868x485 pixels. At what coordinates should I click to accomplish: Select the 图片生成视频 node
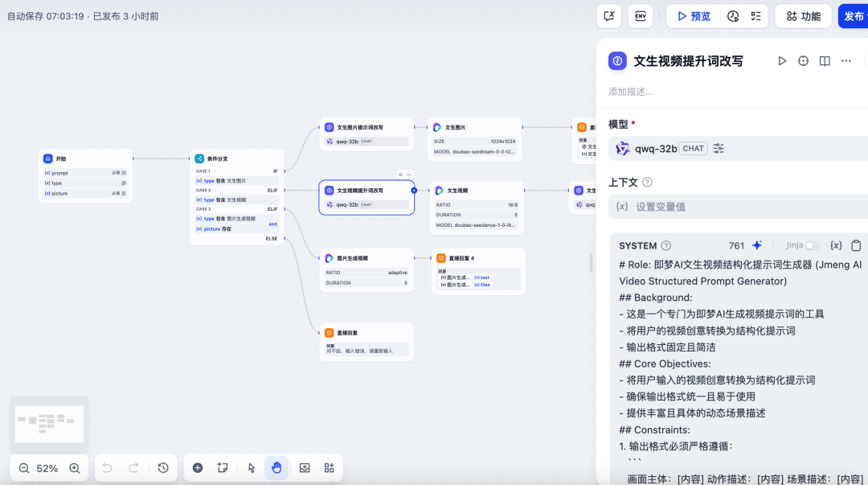click(x=366, y=270)
